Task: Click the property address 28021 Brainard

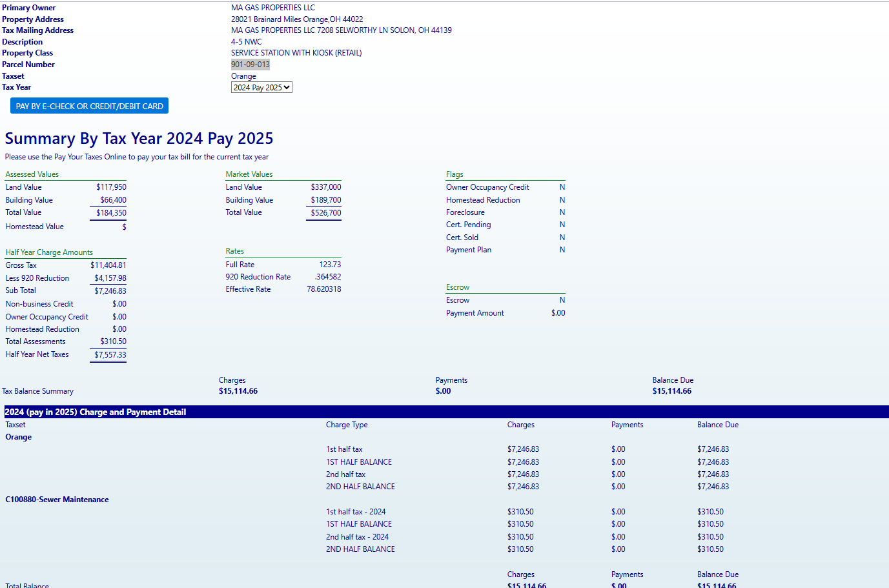Action: [297, 19]
